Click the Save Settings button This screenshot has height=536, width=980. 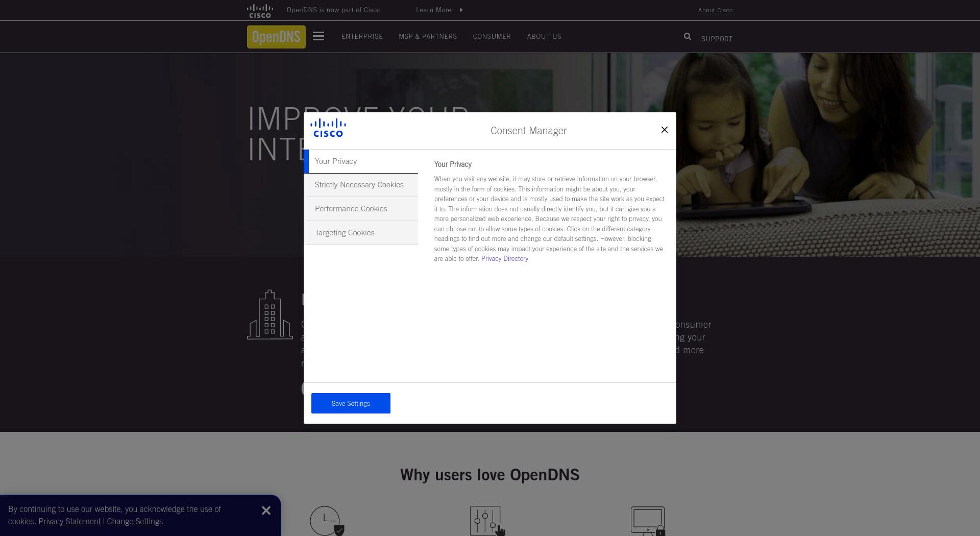tap(351, 403)
